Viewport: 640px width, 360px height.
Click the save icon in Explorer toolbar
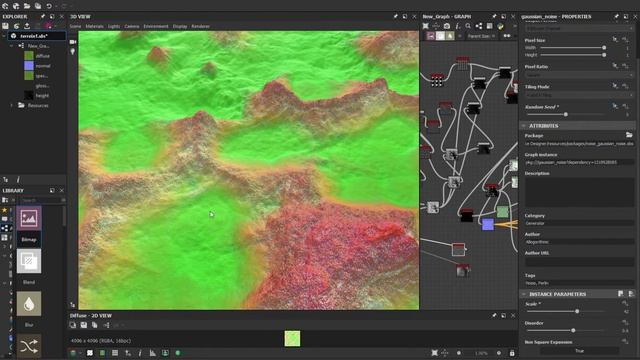point(5,26)
